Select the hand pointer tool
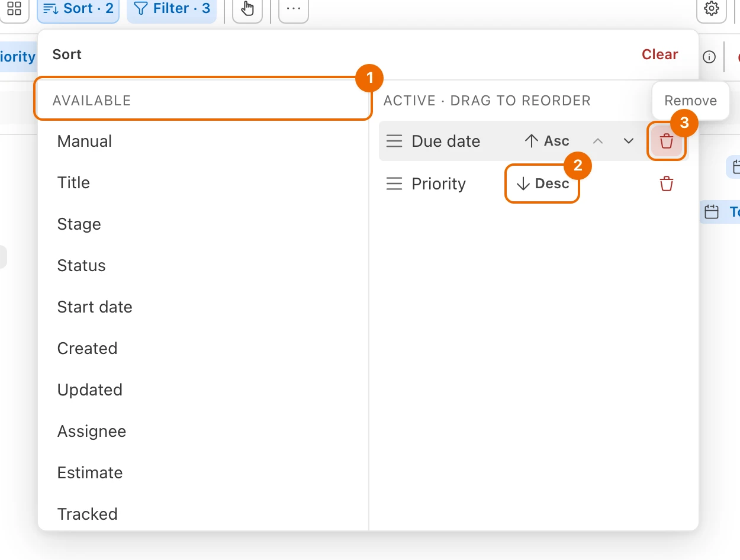The image size is (740, 560). click(x=247, y=9)
